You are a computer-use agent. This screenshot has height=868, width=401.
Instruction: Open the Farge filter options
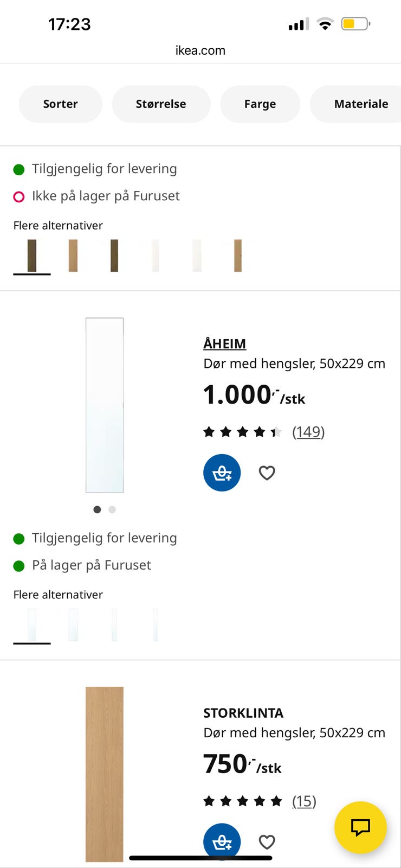click(260, 104)
